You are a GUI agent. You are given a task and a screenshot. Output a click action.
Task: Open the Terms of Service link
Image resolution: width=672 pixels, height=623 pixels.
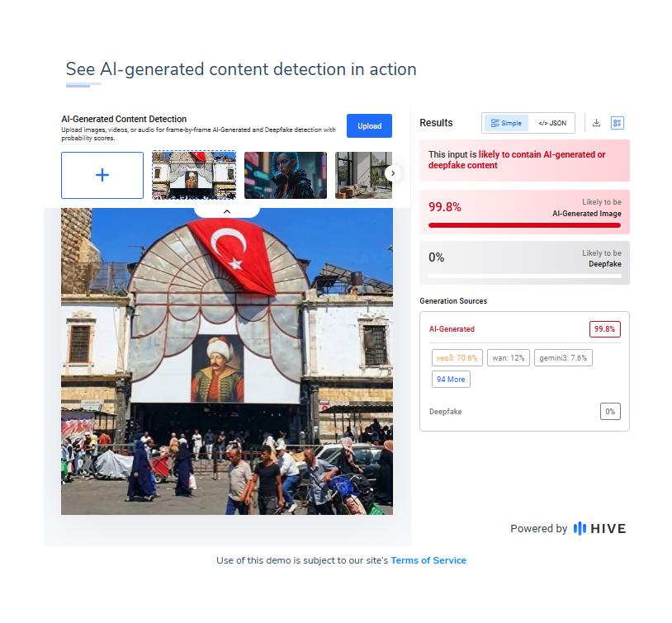click(x=428, y=560)
